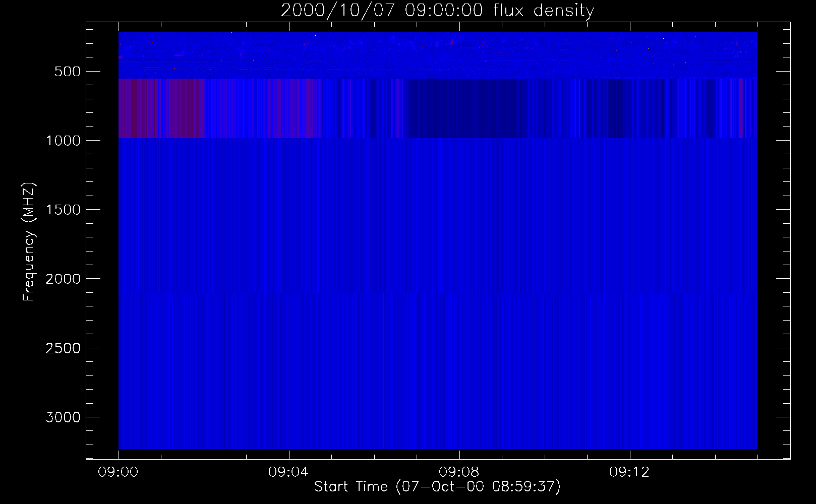Click the plot title '2000/10/07 09:00:00 flux density'
The height and width of the screenshot is (504, 816).
pos(437,10)
